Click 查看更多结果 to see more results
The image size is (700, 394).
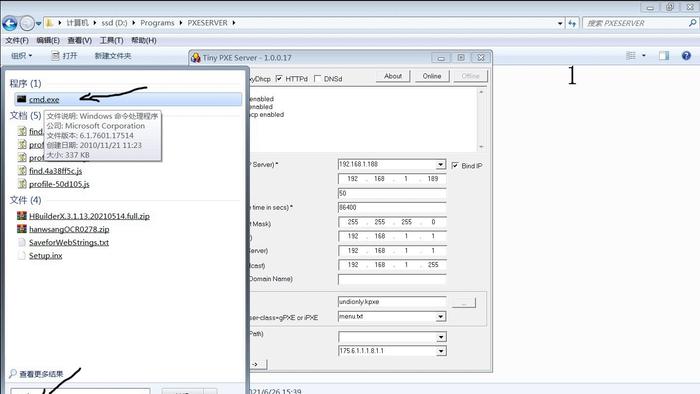point(41,374)
